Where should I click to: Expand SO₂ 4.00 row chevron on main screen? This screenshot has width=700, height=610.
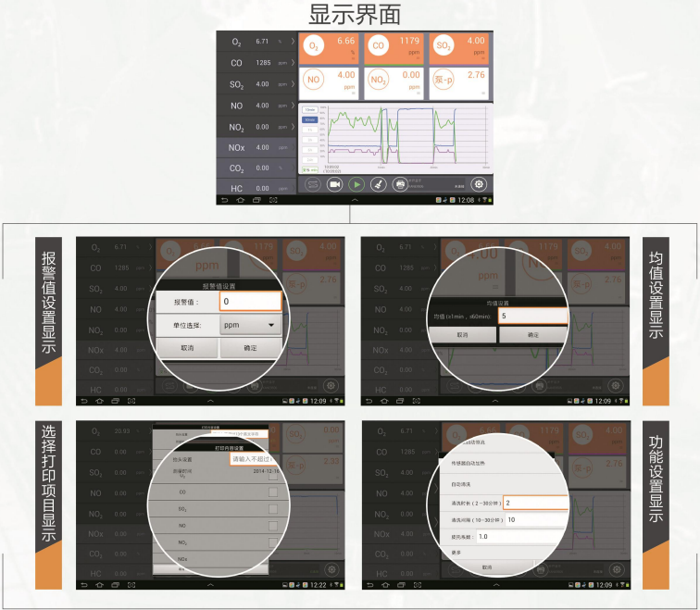293,84
